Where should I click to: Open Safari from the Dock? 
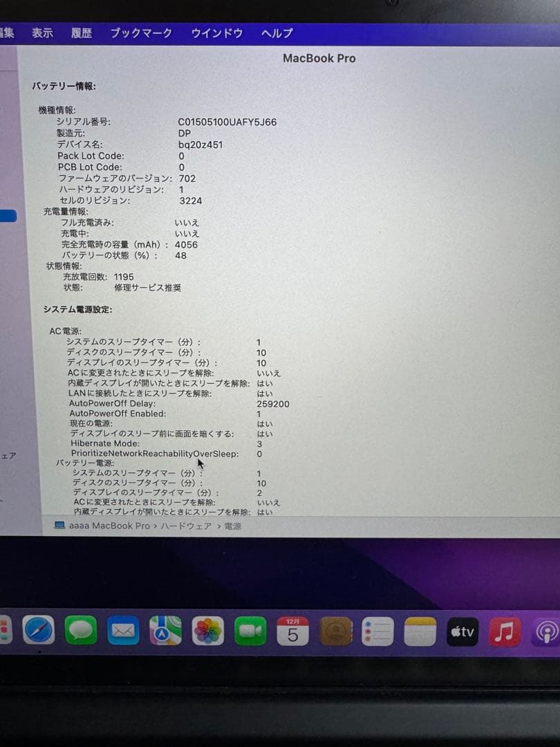39,630
